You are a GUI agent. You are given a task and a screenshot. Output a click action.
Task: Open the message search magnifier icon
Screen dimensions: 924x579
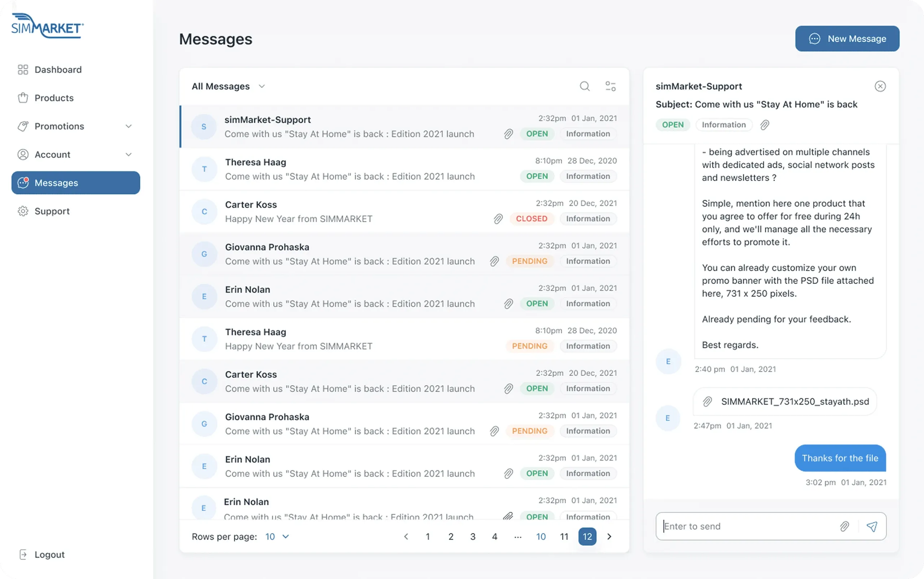coord(585,86)
